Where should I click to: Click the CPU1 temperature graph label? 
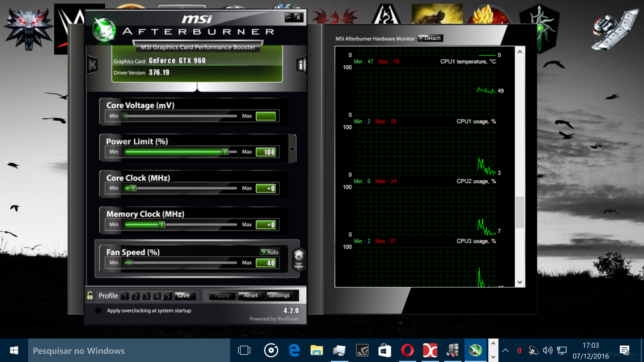coord(468,62)
